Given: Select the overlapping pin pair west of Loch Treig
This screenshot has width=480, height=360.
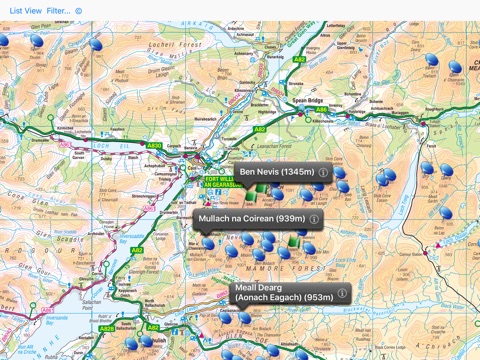Looking at the screenshot, I should pyautogui.click(x=386, y=177).
